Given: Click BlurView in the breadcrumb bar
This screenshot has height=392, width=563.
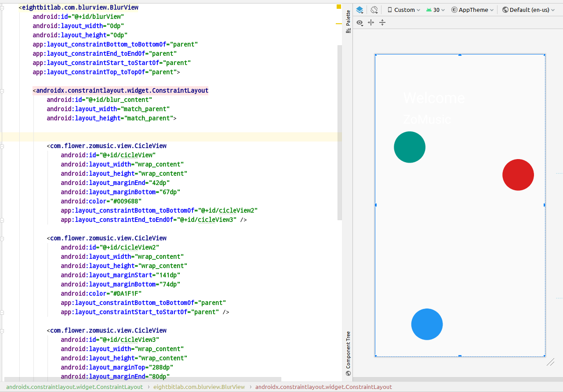Looking at the screenshot, I should coord(198,387).
